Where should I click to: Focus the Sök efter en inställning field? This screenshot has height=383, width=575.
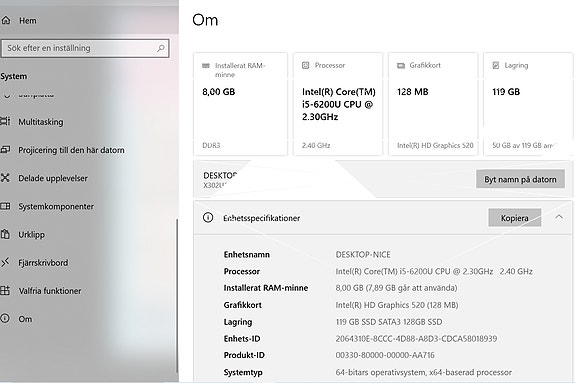tap(85, 48)
